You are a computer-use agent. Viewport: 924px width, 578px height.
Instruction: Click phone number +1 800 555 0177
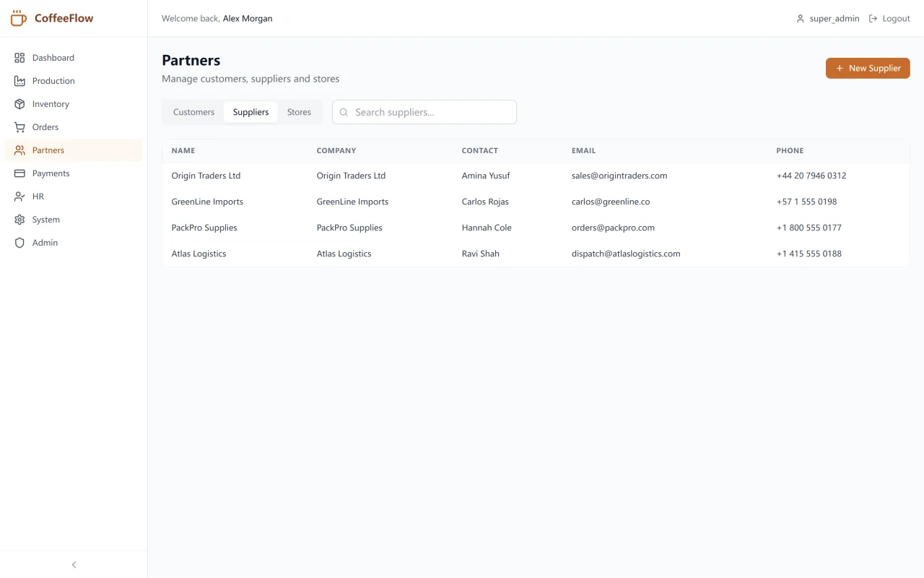click(809, 228)
